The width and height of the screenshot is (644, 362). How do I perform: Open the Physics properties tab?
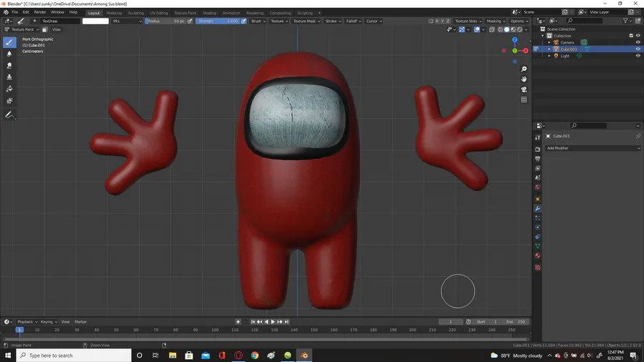tap(537, 228)
